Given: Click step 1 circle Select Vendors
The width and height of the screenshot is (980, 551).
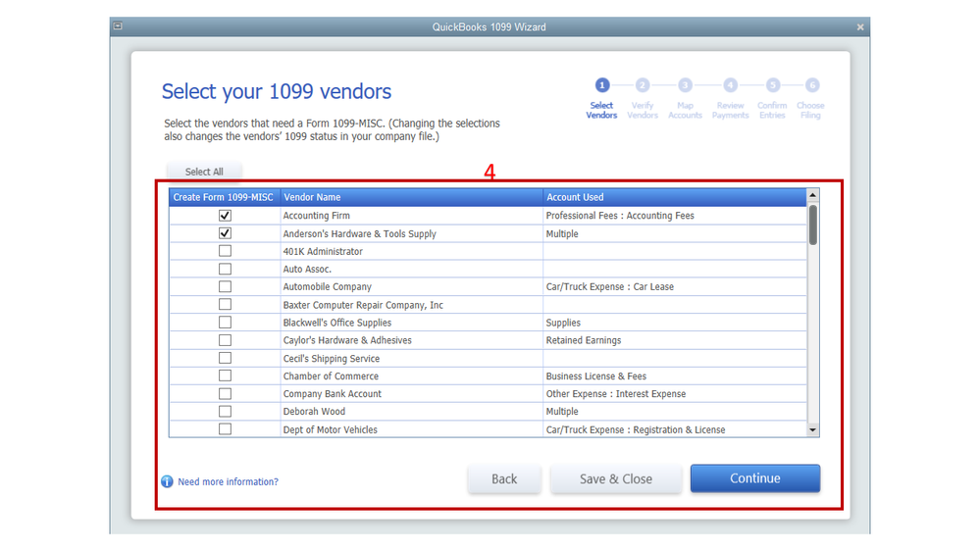Looking at the screenshot, I should [x=602, y=85].
